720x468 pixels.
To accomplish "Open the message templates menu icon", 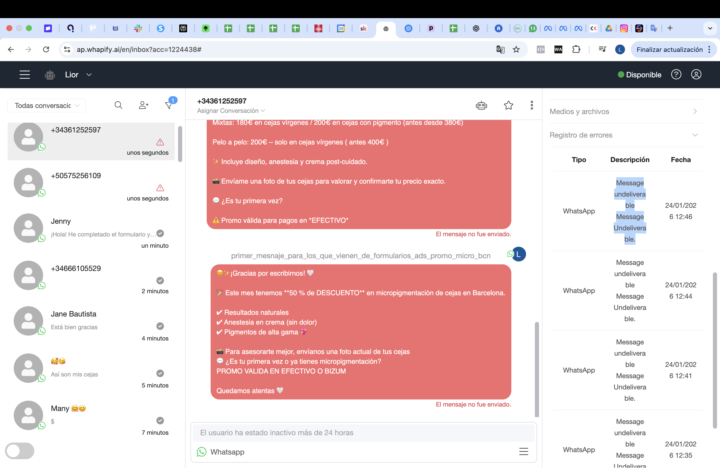I will (x=523, y=452).
